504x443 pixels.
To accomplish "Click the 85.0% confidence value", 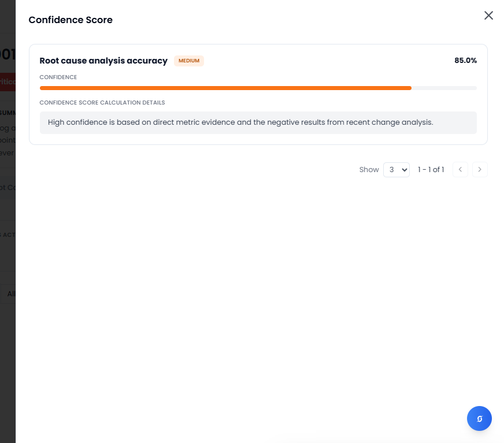I will coord(465,61).
